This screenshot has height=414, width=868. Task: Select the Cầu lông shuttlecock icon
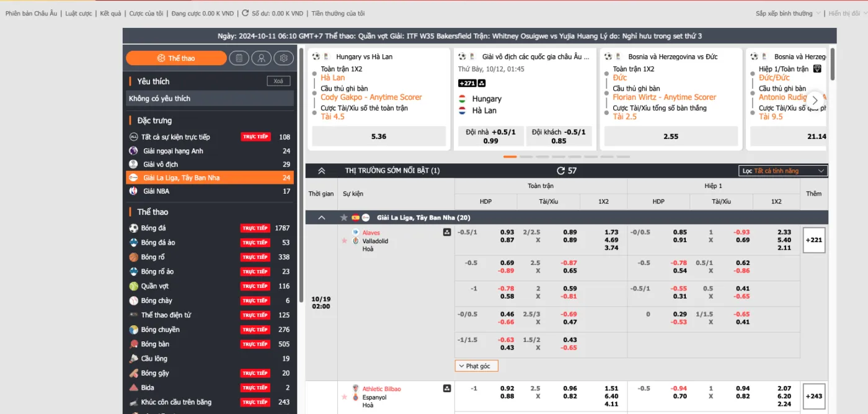tap(133, 358)
